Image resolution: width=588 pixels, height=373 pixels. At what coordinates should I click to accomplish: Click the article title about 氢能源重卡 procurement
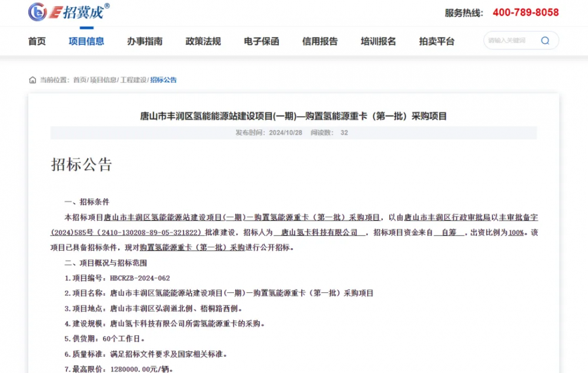click(293, 116)
